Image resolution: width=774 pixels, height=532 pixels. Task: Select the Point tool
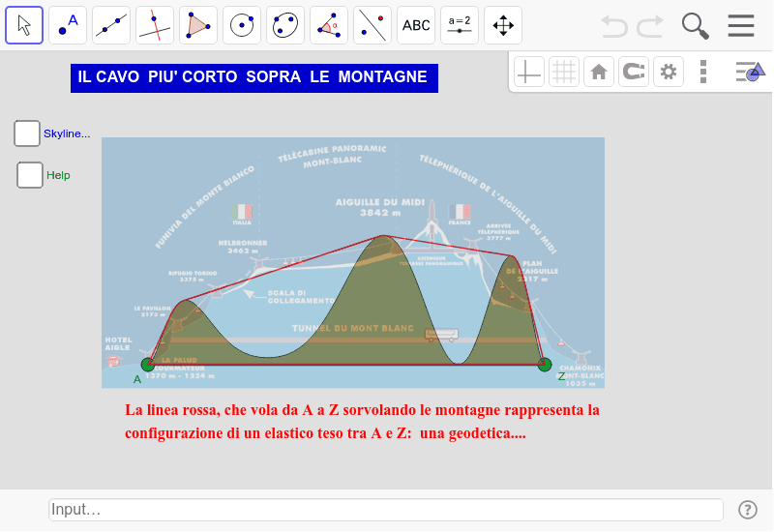point(68,25)
